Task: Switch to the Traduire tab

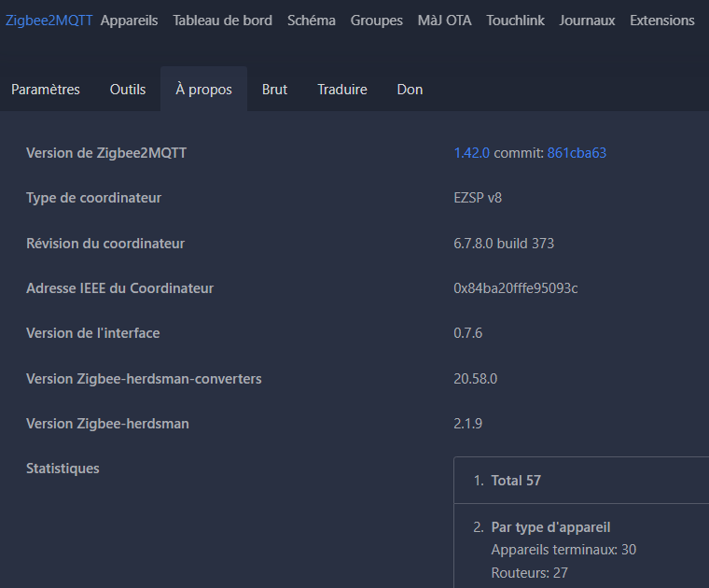Action: pyautogui.click(x=341, y=90)
